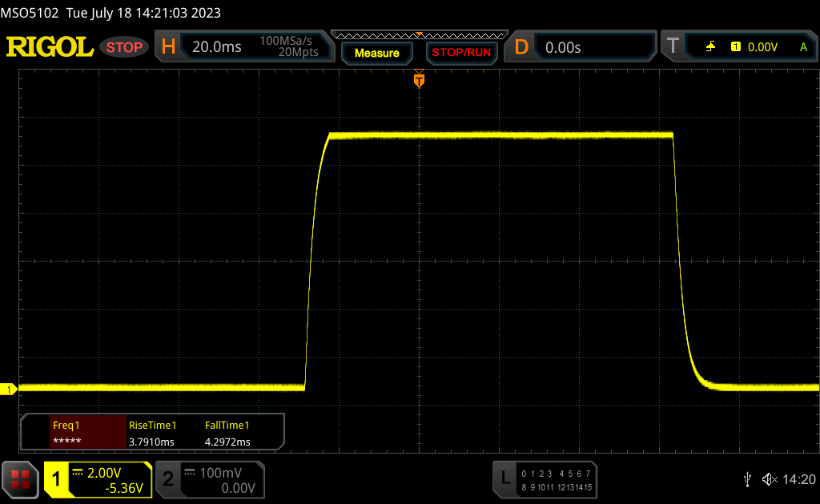Image resolution: width=820 pixels, height=504 pixels.
Task: Tap the red STOP status indicator
Action: coord(124,47)
